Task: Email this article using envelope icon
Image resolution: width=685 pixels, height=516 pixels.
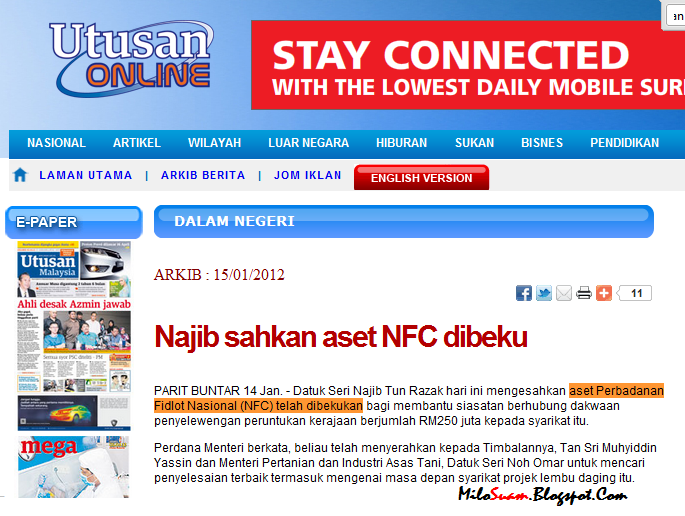Action: (x=564, y=293)
